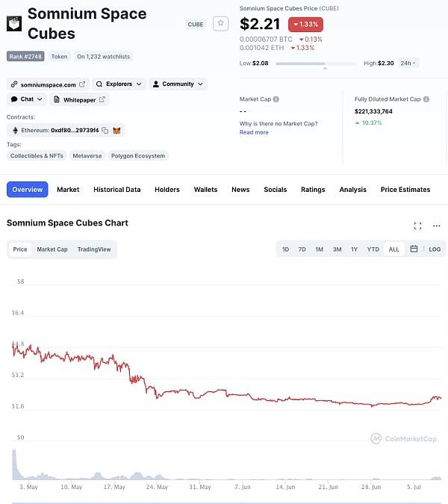
Task: Open the chart three-dots options menu
Action: pyautogui.click(x=437, y=225)
